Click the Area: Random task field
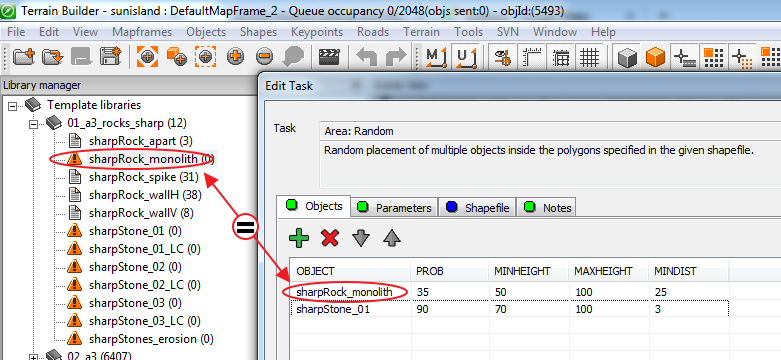The image size is (781, 360). (x=550, y=131)
